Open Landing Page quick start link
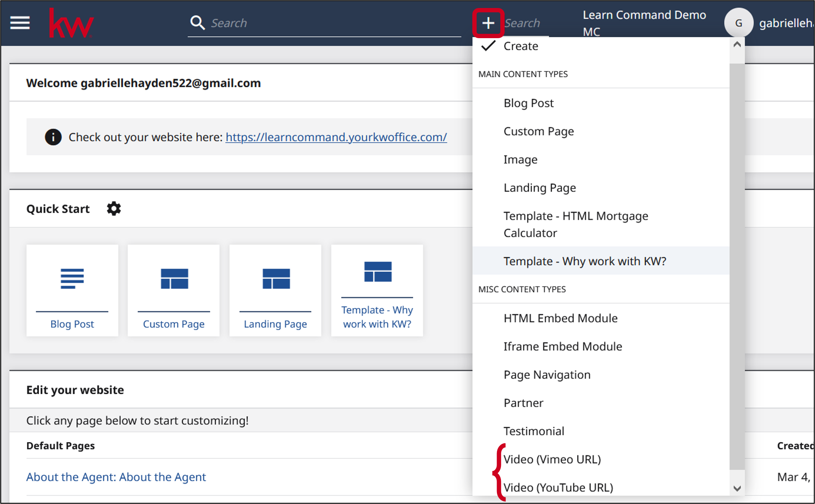The width and height of the screenshot is (815, 504). (275, 324)
